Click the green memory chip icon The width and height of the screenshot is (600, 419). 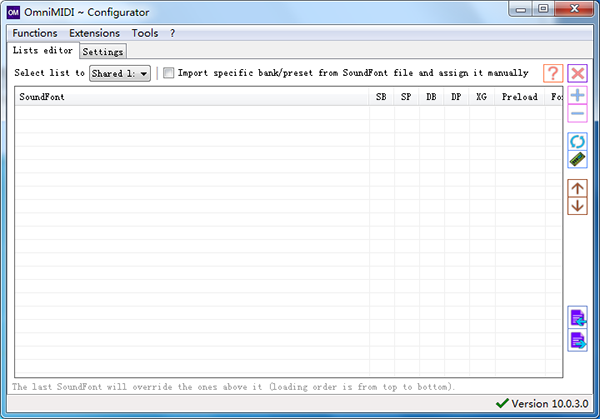tap(578, 159)
